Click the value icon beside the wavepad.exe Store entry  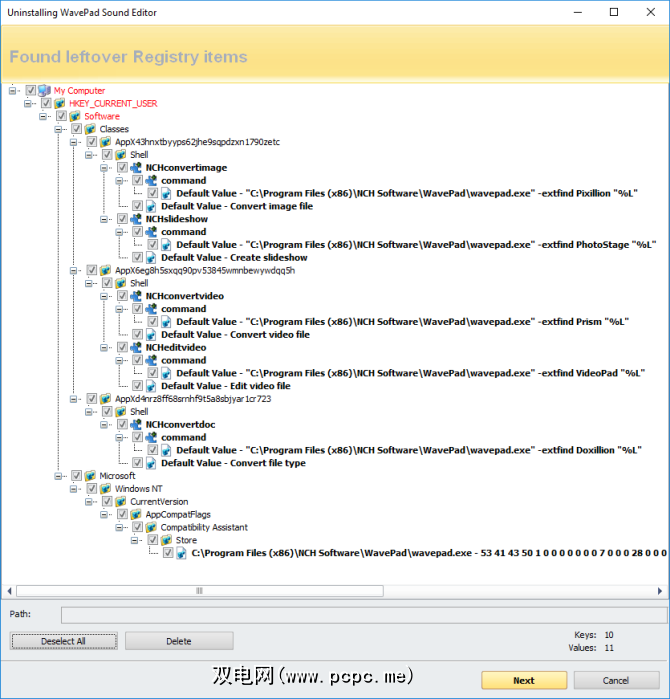(181, 553)
